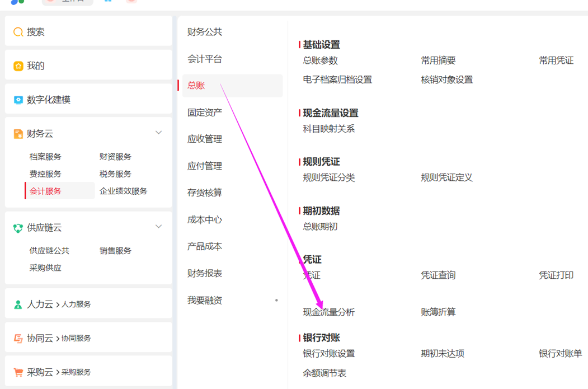
Task: Open 常用摘要 settings
Action: [x=438, y=60]
